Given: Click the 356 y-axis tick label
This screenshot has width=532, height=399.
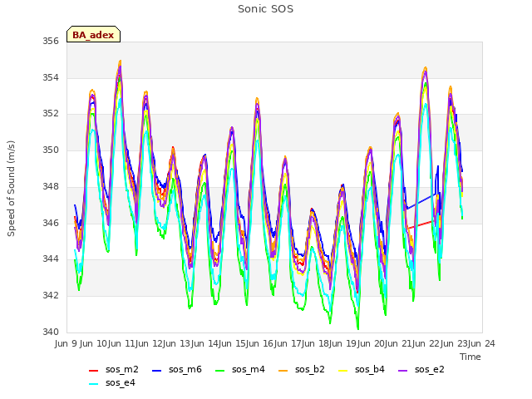Looking at the screenshot, I should coord(51,41).
